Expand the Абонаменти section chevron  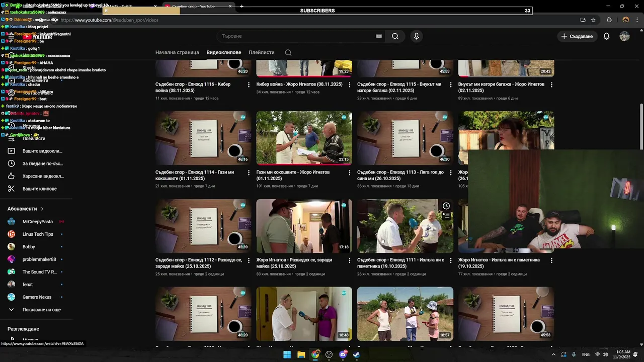(x=42, y=209)
